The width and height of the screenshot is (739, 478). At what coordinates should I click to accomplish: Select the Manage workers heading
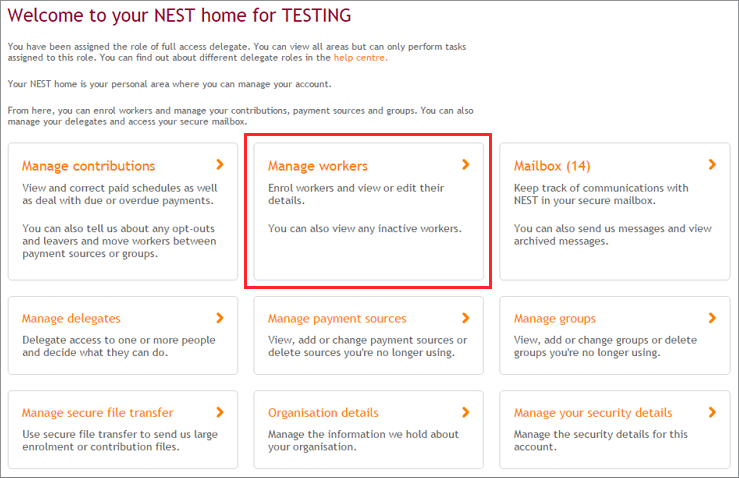point(317,166)
